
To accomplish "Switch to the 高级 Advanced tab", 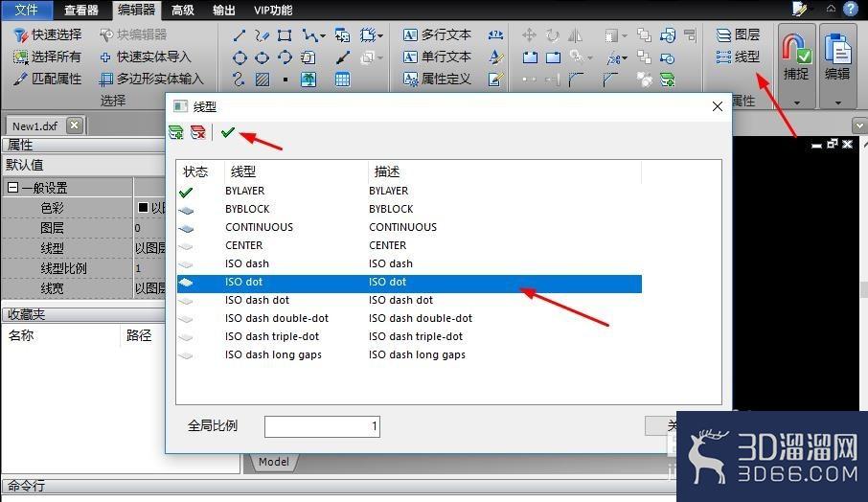I will (x=183, y=10).
